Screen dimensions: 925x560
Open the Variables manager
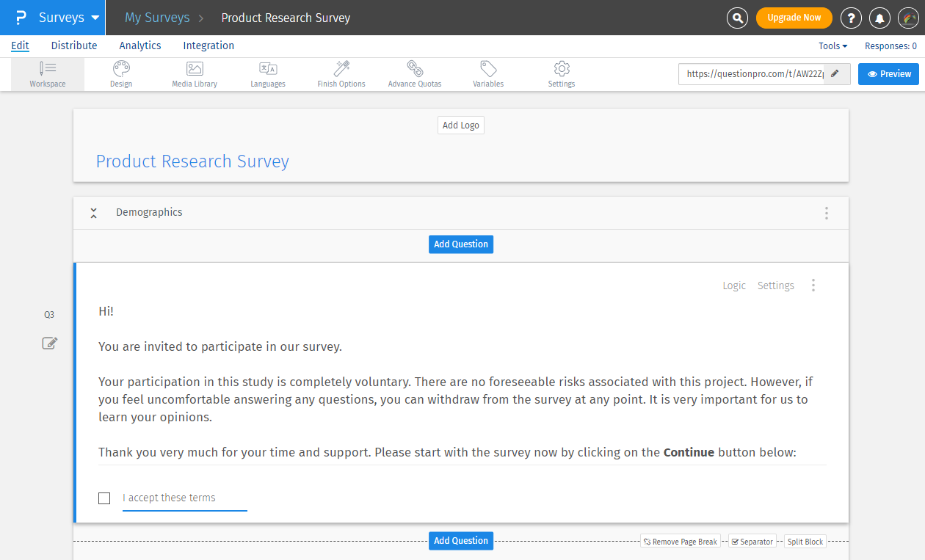click(487, 73)
